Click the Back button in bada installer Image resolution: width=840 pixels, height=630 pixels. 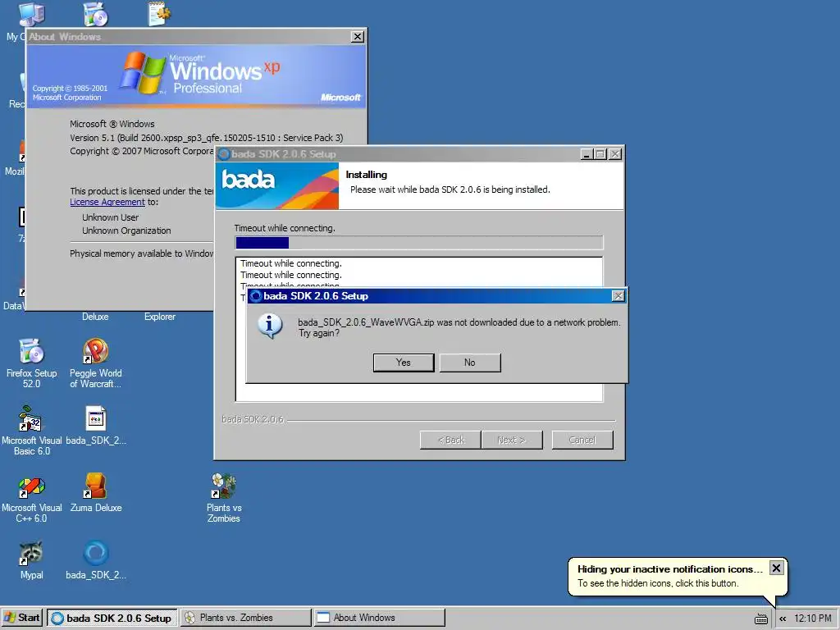coord(450,440)
